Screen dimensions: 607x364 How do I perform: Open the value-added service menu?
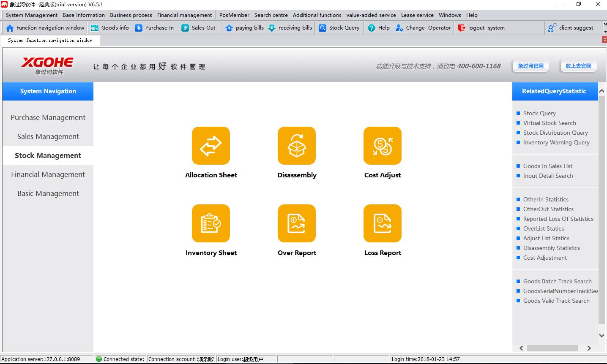point(371,15)
